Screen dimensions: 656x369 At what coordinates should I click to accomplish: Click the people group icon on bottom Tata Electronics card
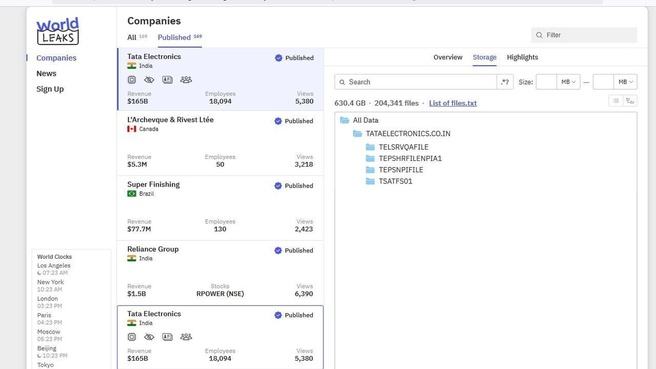[186, 337]
